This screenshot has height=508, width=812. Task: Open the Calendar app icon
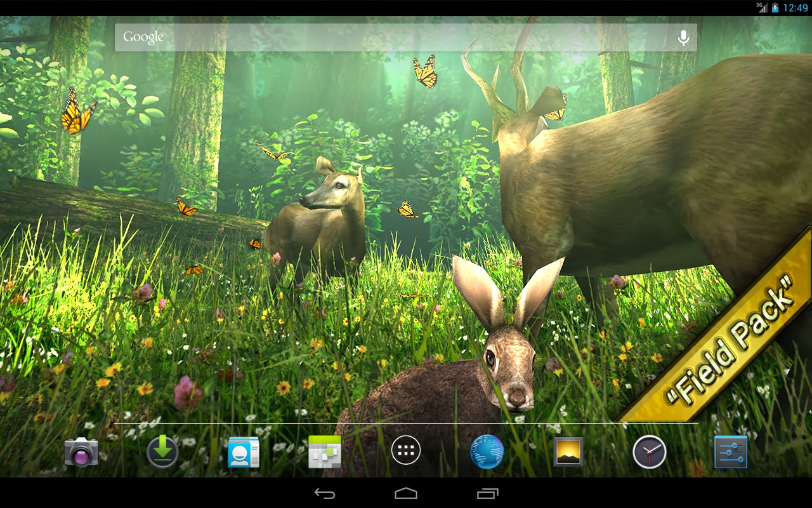point(325,452)
